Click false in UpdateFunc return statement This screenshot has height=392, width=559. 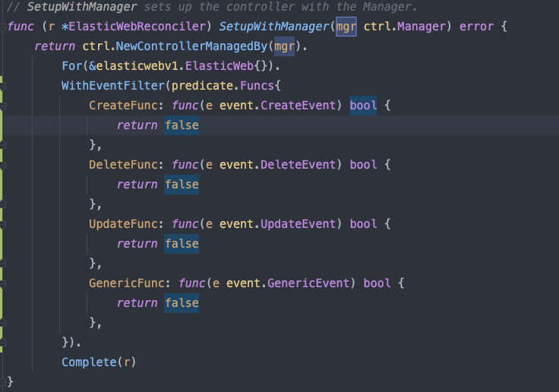point(182,244)
